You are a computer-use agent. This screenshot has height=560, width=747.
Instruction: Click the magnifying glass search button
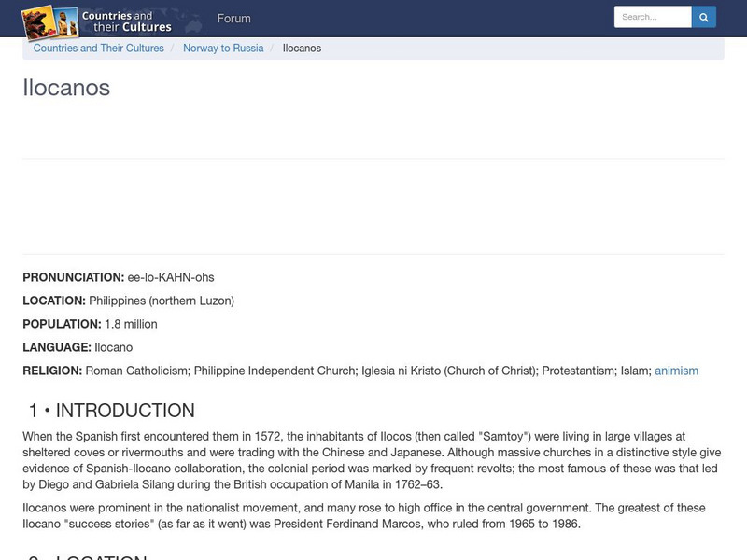pos(703,16)
